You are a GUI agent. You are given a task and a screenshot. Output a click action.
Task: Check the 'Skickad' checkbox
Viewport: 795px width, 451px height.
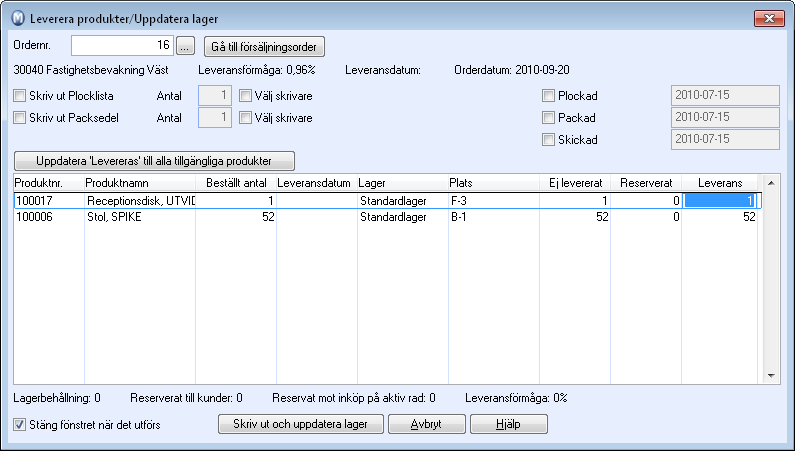(x=548, y=139)
